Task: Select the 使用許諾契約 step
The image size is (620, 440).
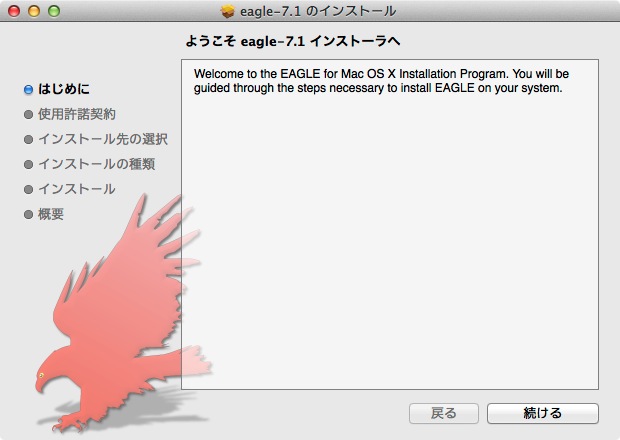Action: click(77, 114)
